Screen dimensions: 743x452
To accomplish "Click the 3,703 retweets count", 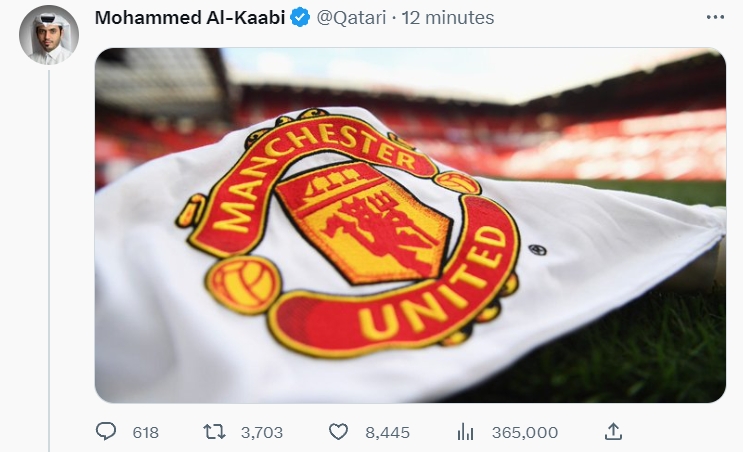I will point(262,433).
